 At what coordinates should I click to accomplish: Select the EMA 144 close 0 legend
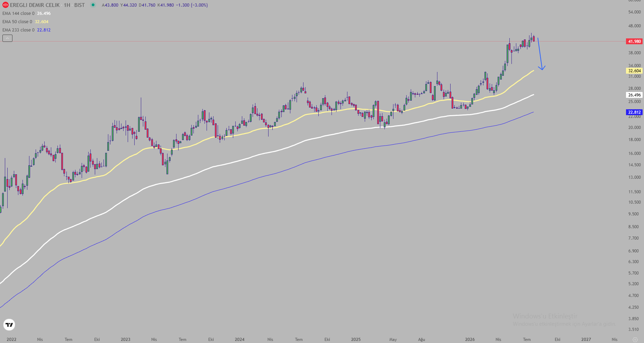coord(18,13)
